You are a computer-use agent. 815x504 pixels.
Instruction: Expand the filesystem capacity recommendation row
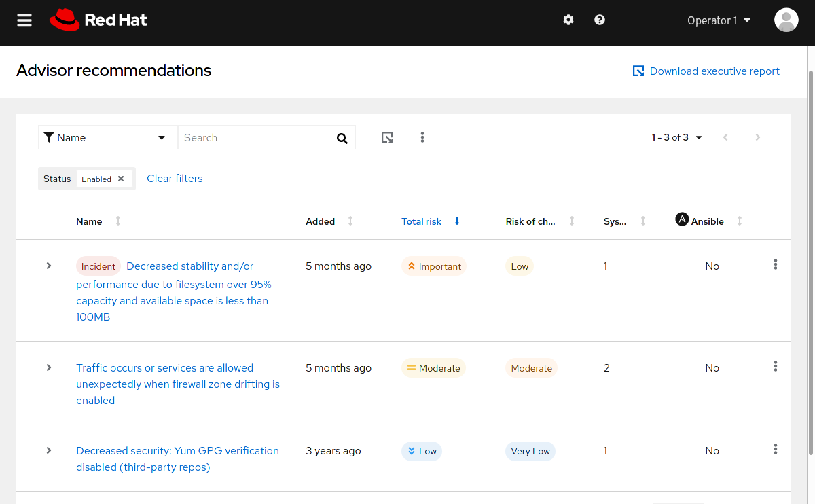point(49,266)
